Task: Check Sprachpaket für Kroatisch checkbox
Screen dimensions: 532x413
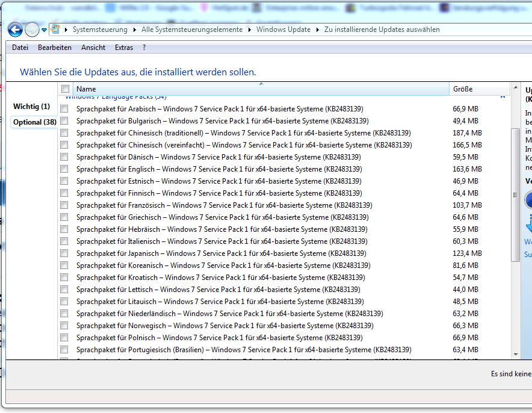Action: pyautogui.click(x=64, y=278)
